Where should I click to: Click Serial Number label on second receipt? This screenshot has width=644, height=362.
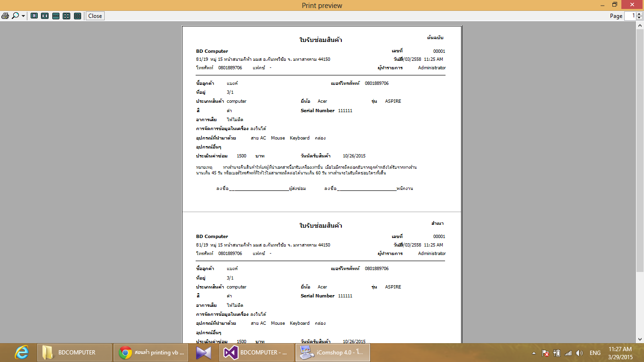(318, 296)
